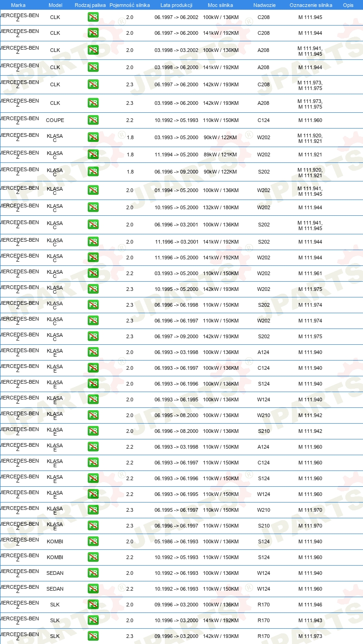Click the petrol icon in the COUPE row
363x644 pixels.
pos(93,120)
